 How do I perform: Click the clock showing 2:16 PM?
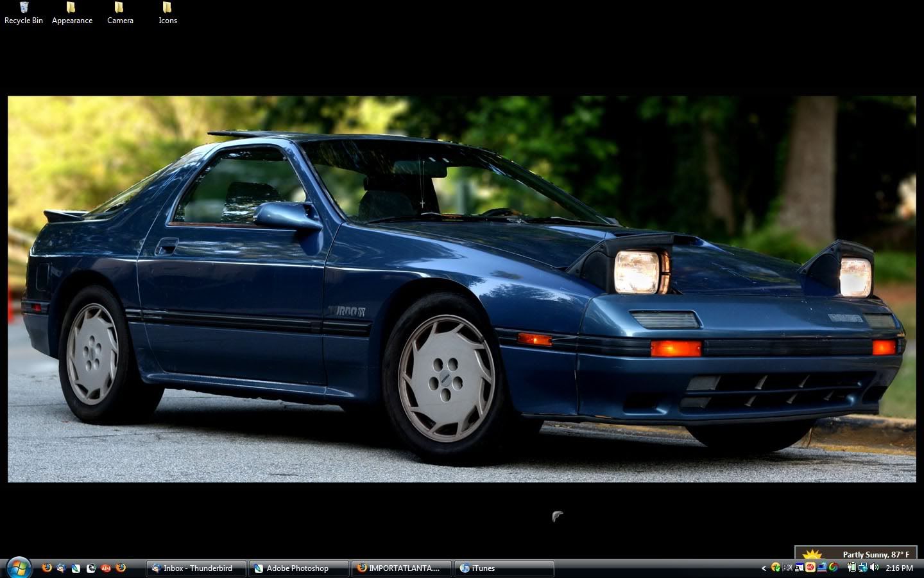(x=899, y=568)
